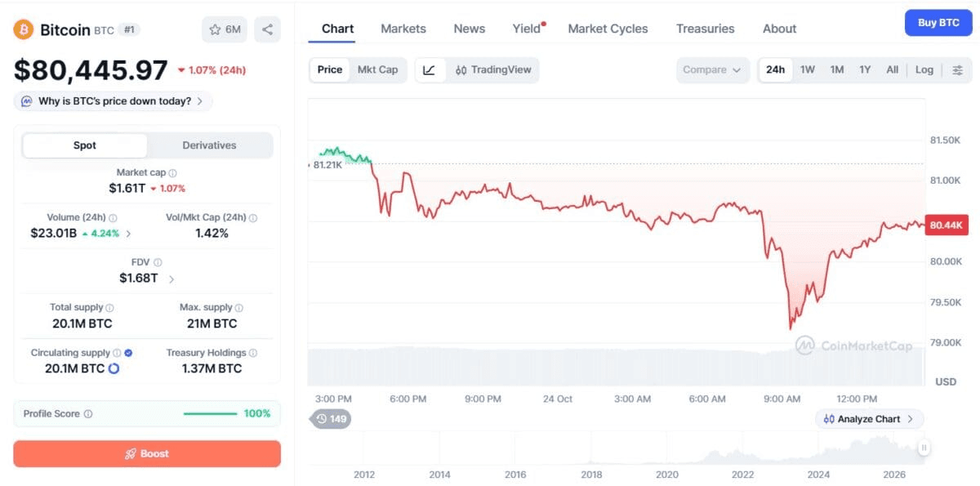
Task: Click info icon next to Vol/Mkt Cap (24h)
Action: tap(253, 218)
